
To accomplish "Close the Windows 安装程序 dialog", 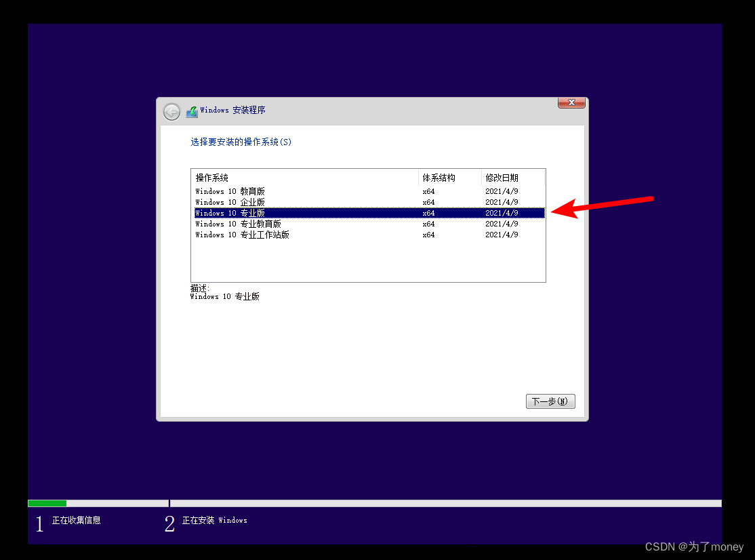I will coord(571,102).
